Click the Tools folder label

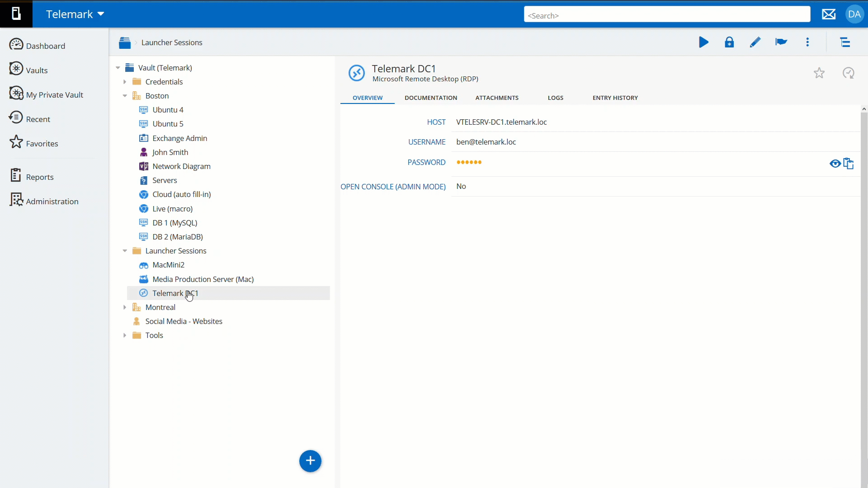(154, 335)
